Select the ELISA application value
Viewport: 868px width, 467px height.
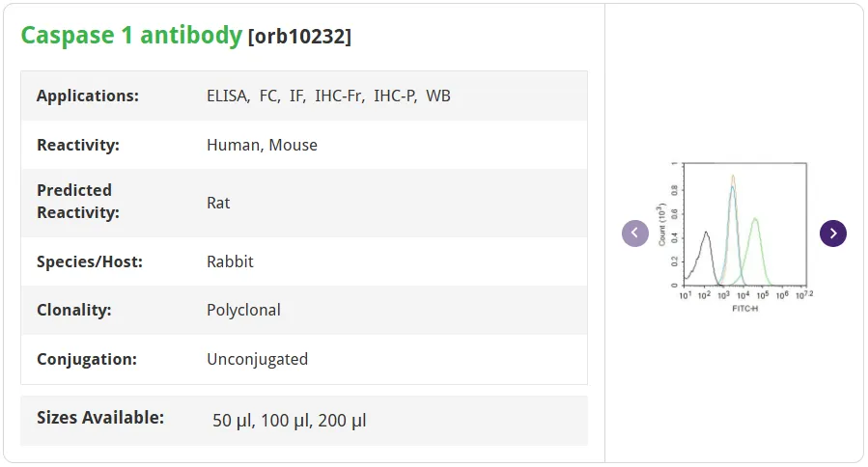pos(228,96)
